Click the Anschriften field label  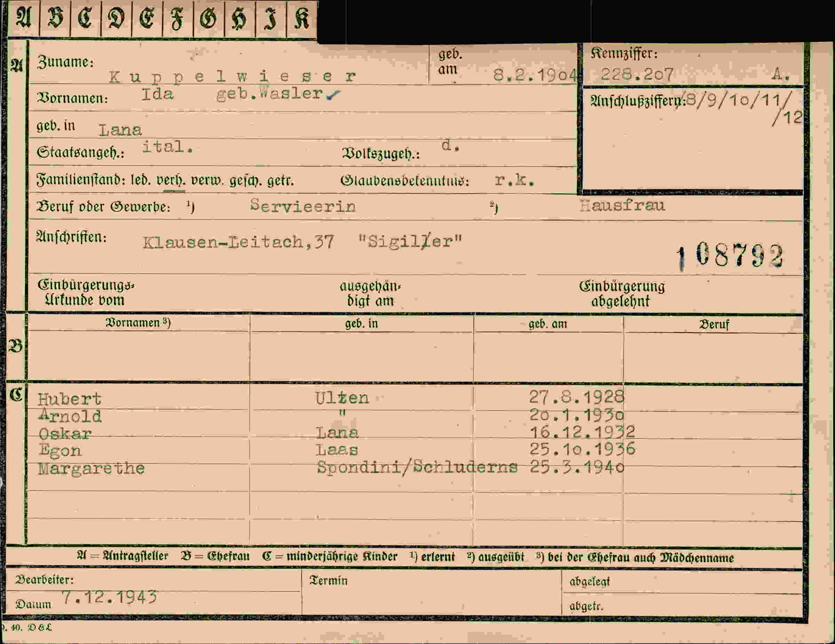coord(71,237)
